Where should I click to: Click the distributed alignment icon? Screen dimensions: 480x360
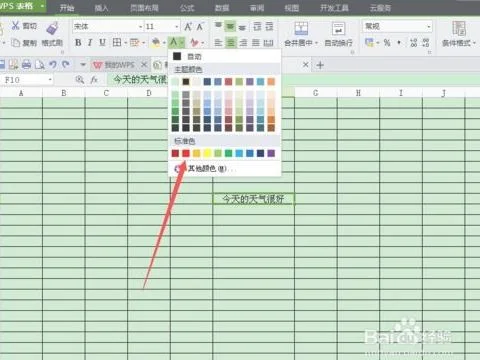coord(269,43)
